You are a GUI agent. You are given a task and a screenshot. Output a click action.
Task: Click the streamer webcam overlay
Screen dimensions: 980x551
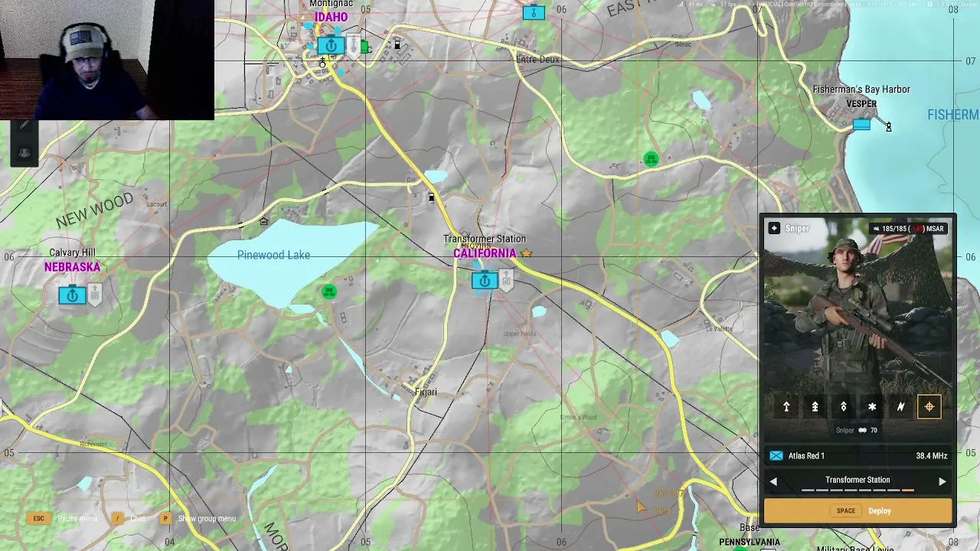(x=107, y=60)
